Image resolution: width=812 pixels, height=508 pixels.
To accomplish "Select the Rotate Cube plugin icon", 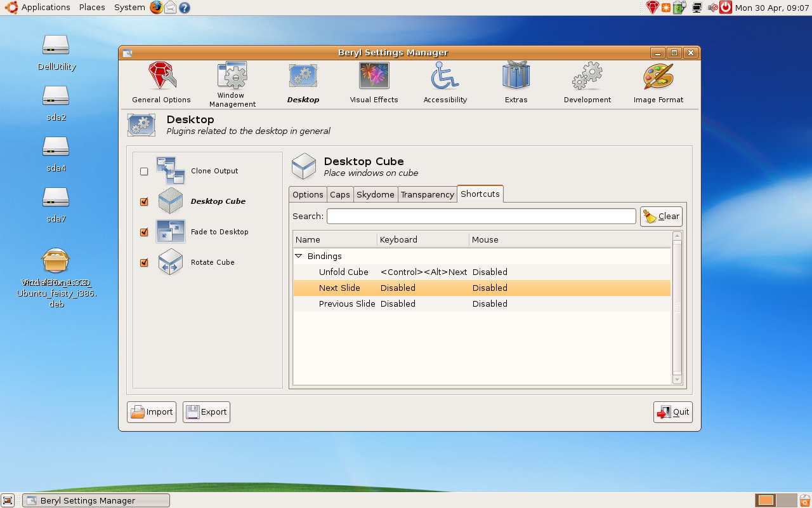I will click(x=171, y=262).
